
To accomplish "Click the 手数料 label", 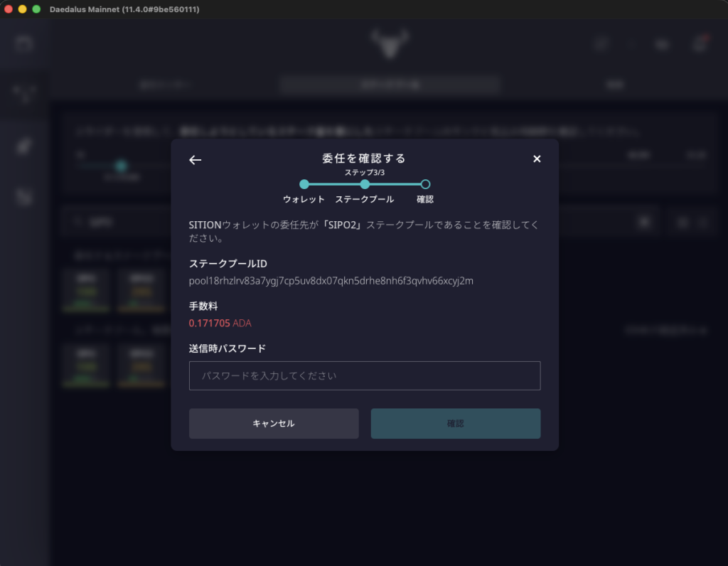I will coord(203,306).
